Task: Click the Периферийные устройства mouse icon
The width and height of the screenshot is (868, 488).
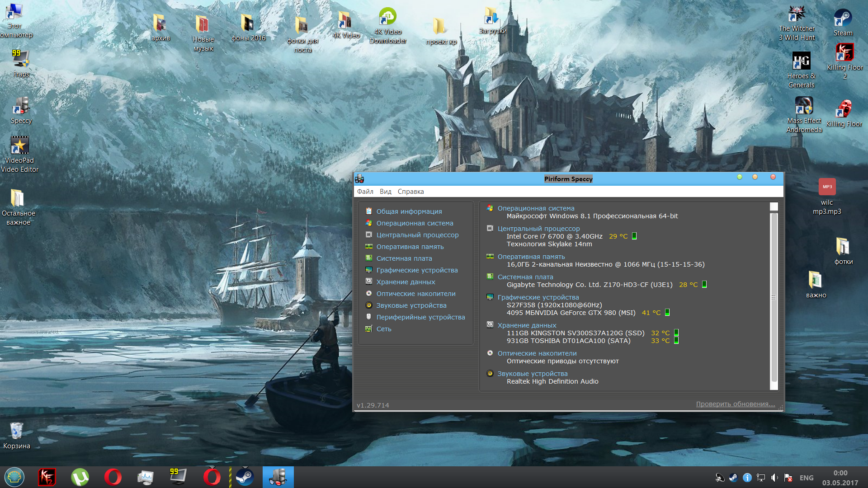Action: tap(369, 317)
